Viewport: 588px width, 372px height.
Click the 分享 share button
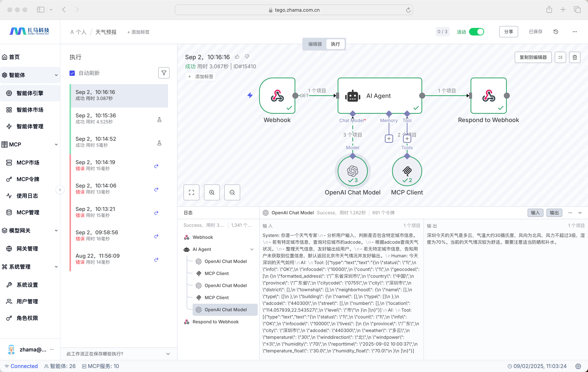coord(508,32)
